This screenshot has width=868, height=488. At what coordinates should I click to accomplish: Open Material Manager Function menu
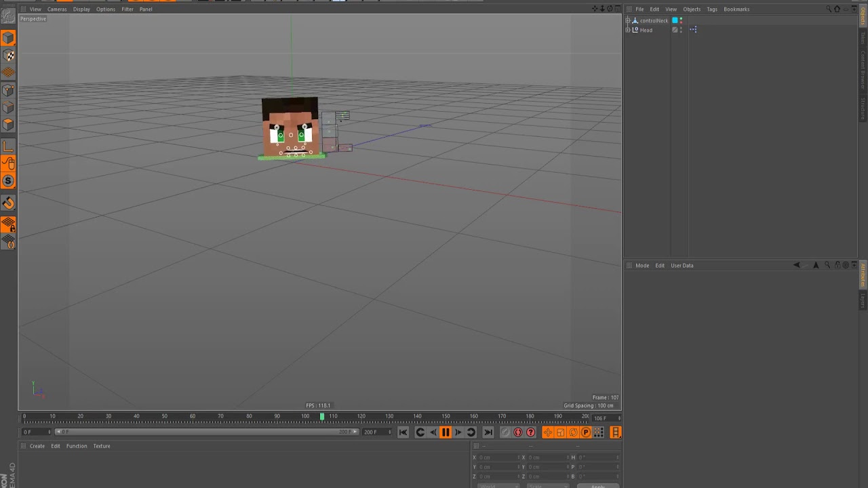point(77,446)
